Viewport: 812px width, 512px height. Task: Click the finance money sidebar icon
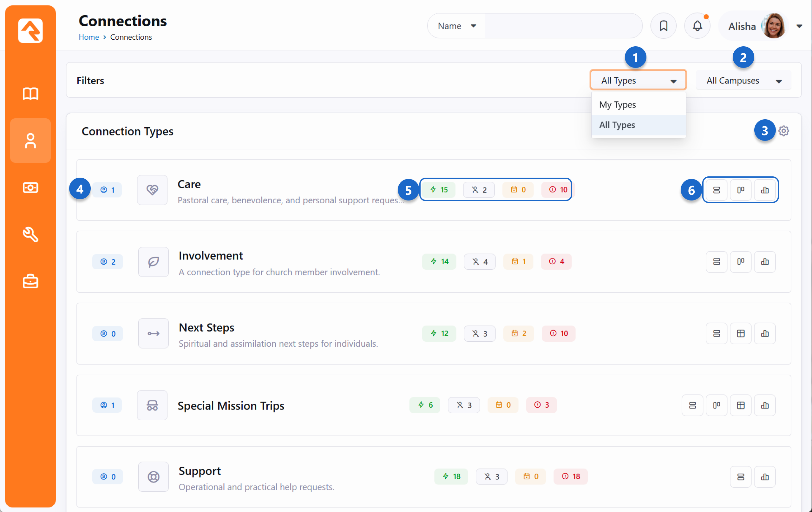point(30,187)
